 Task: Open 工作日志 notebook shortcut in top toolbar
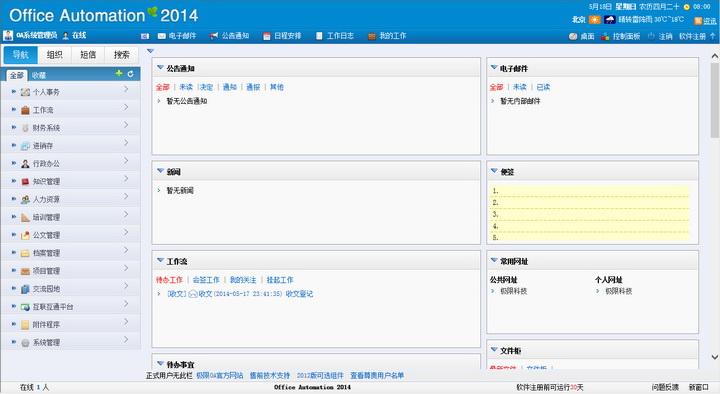tap(319, 36)
